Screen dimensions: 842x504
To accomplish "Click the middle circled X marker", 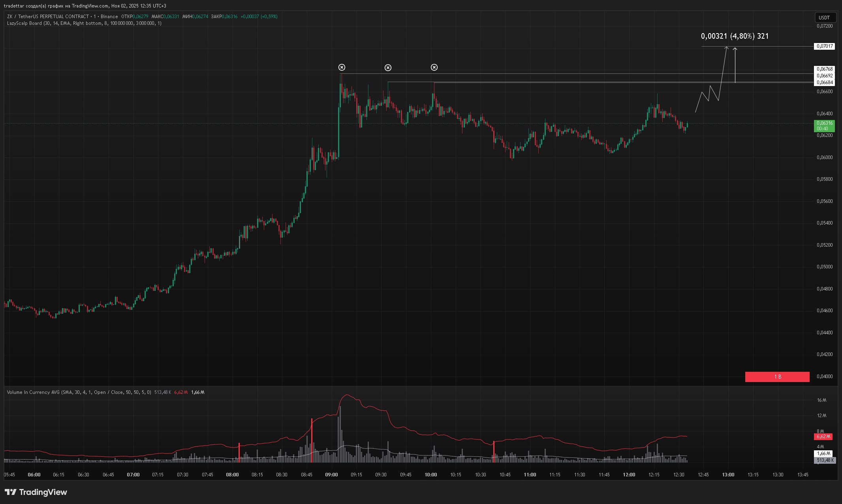I will click(388, 68).
